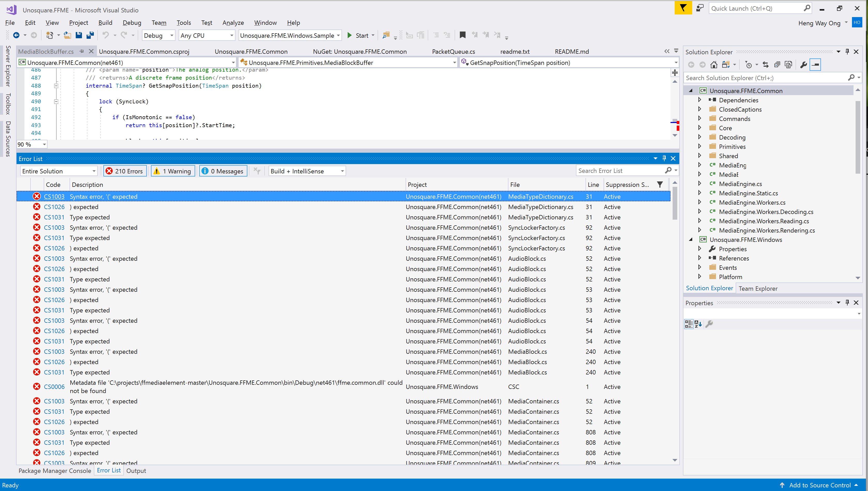The height and width of the screenshot is (491, 868).
Task: Toggle the 0 Messages filter button
Action: point(223,171)
